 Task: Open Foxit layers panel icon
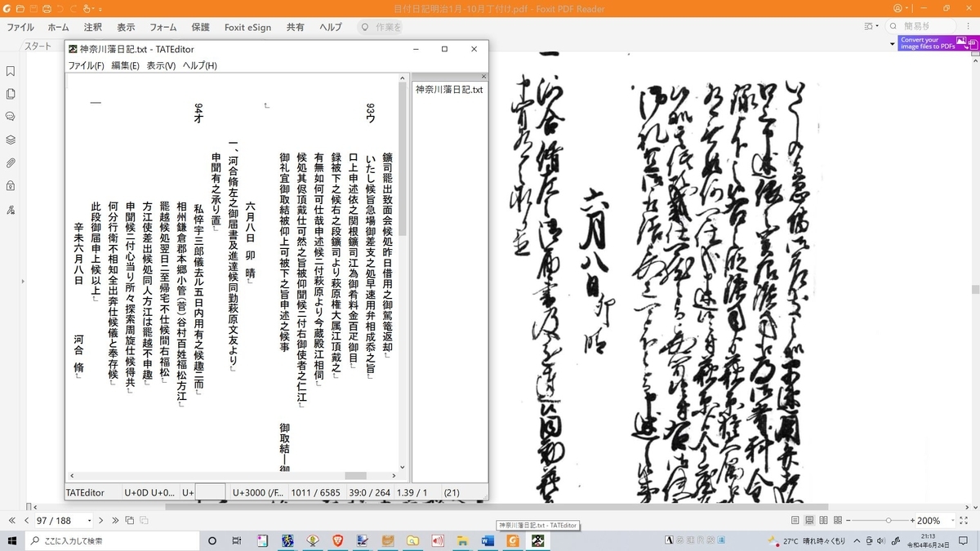11,140
